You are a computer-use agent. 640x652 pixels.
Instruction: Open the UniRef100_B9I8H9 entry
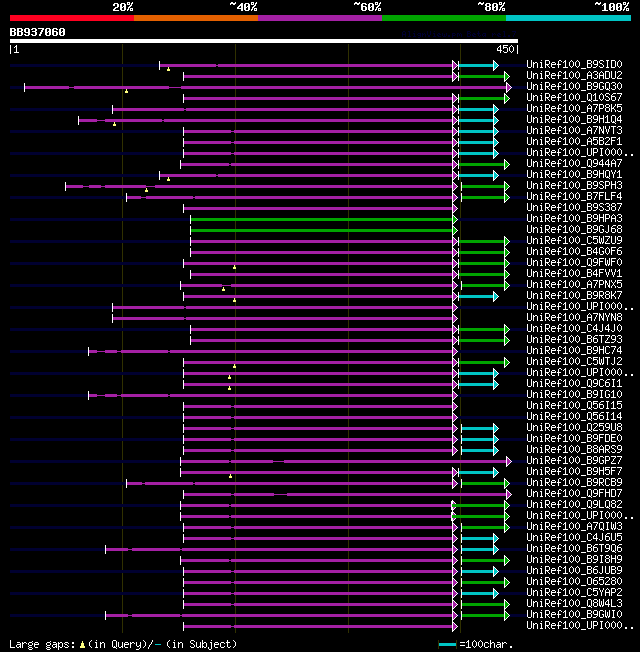click(574, 559)
